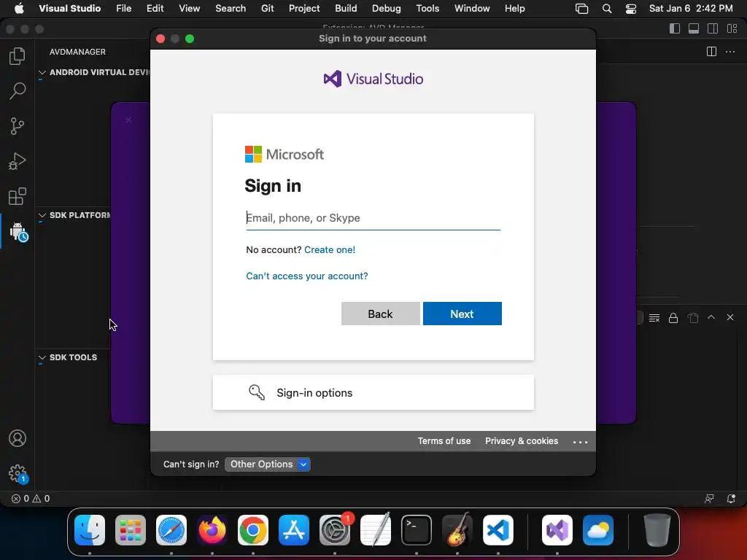Click the Back button

pyautogui.click(x=380, y=314)
